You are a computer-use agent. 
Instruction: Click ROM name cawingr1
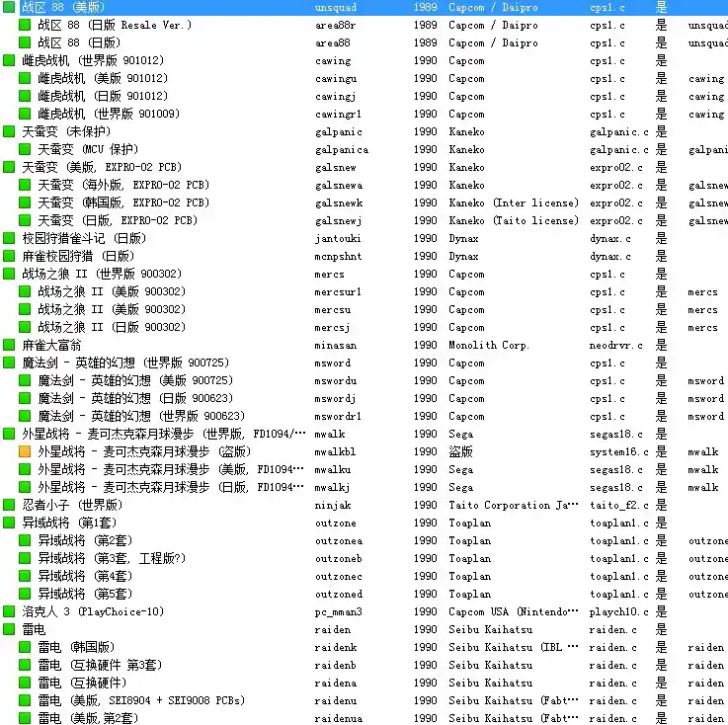point(338,115)
